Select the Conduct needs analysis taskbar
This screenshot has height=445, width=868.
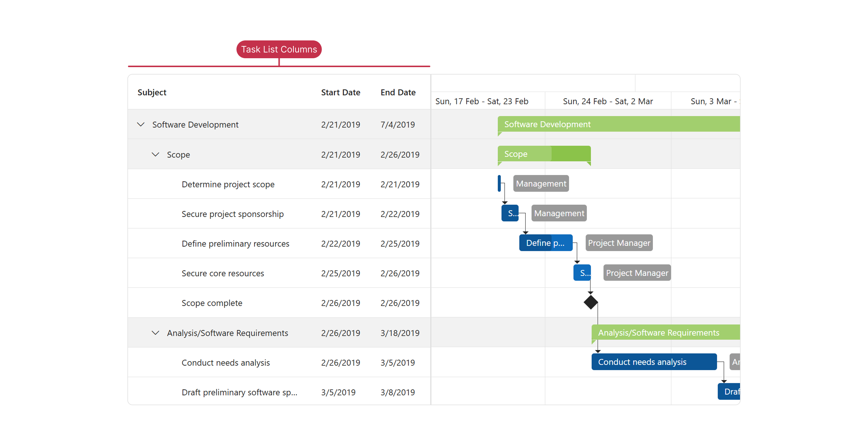[x=654, y=362]
